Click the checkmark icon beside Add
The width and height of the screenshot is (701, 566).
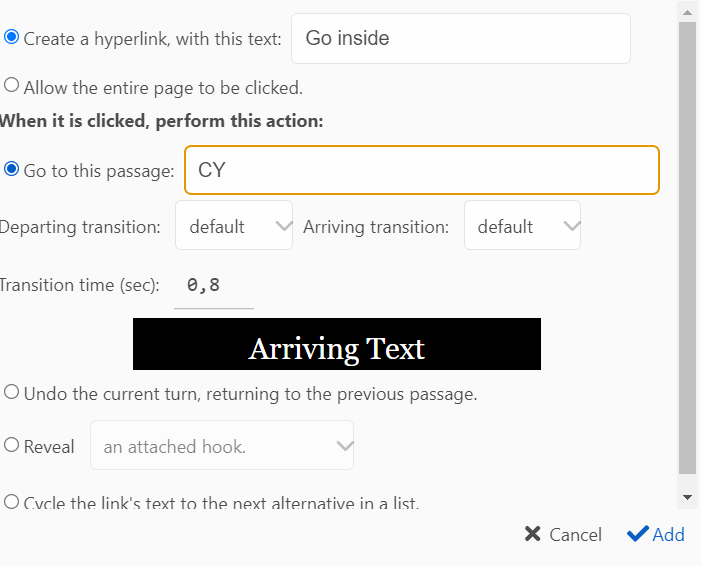pyautogui.click(x=637, y=535)
